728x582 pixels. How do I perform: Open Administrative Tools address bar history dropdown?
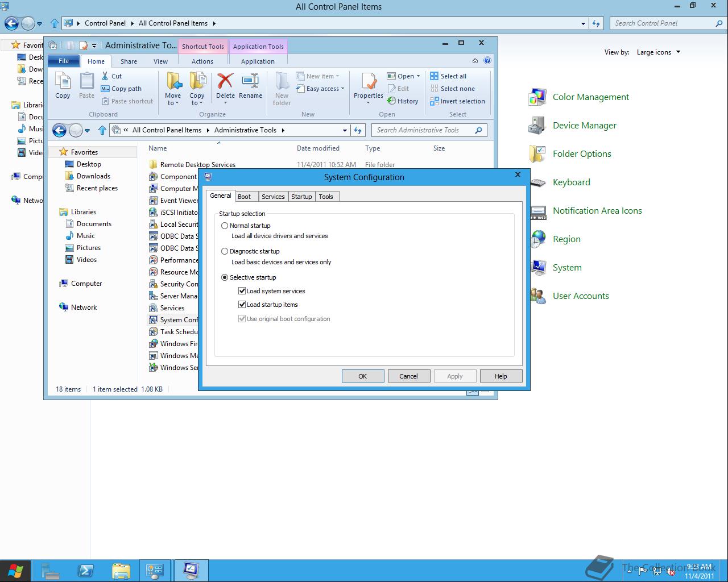(x=345, y=130)
